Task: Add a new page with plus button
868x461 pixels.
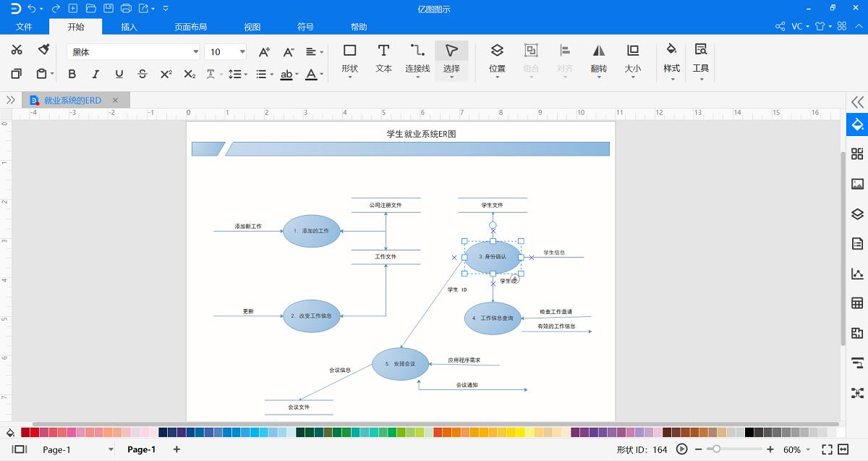Action: pos(176,449)
